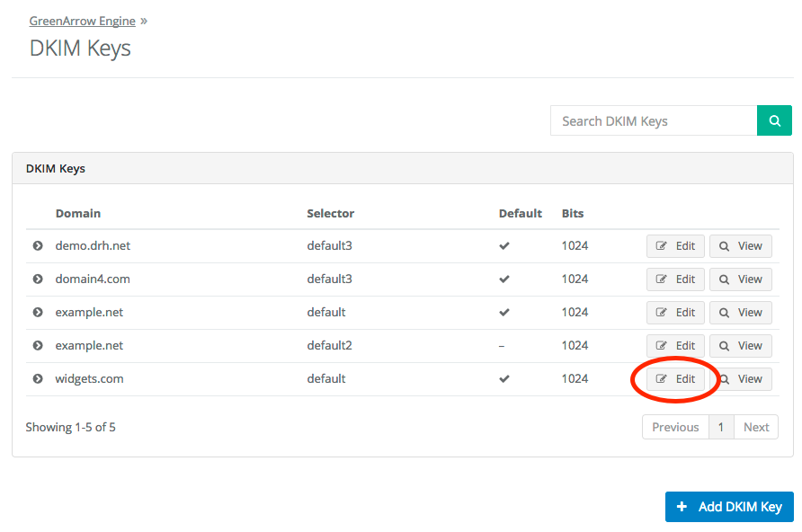
Task: Edit the domain4.com DKIM key
Action: click(675, 279)
